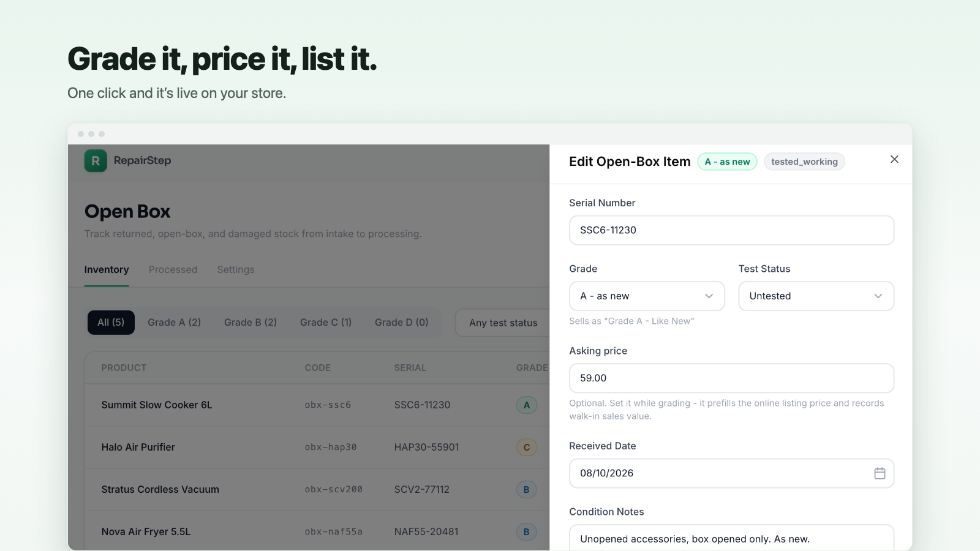Open the Settings tab
980x551 pixels.
point(236,270)
